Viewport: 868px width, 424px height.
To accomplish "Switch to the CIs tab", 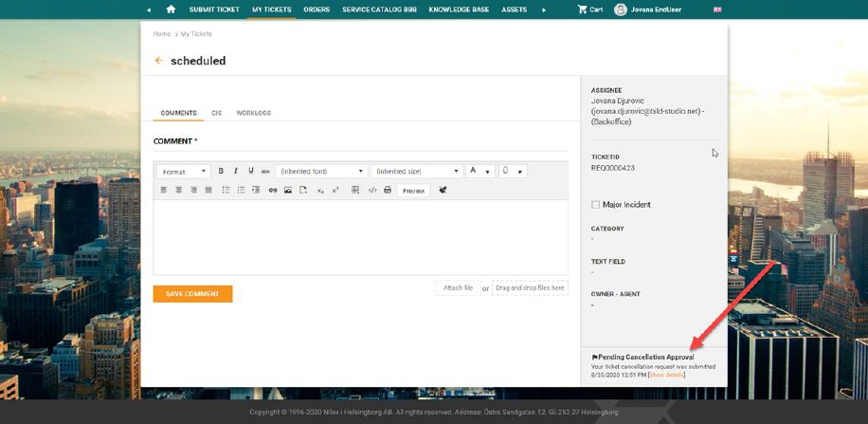I will [x=216, y=113].
